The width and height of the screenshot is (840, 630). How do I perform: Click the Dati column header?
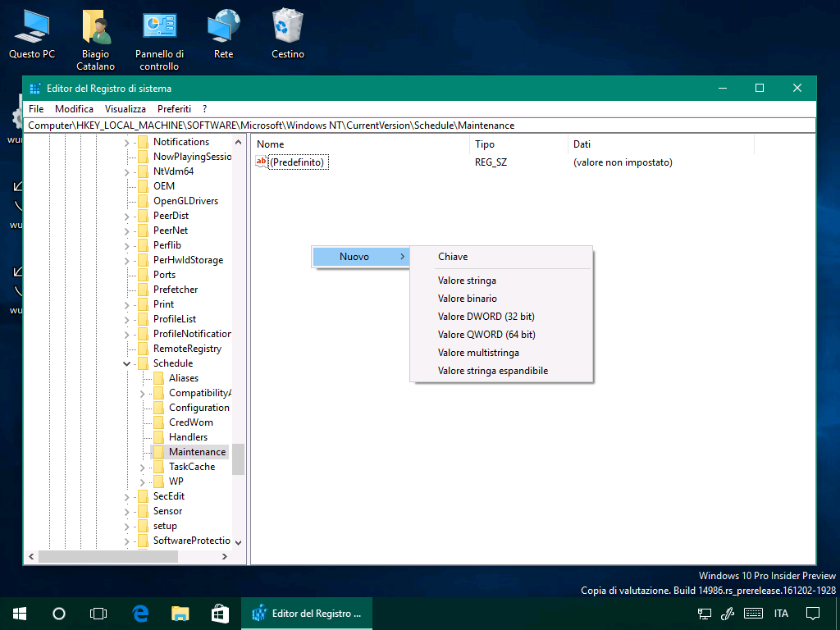661,144
